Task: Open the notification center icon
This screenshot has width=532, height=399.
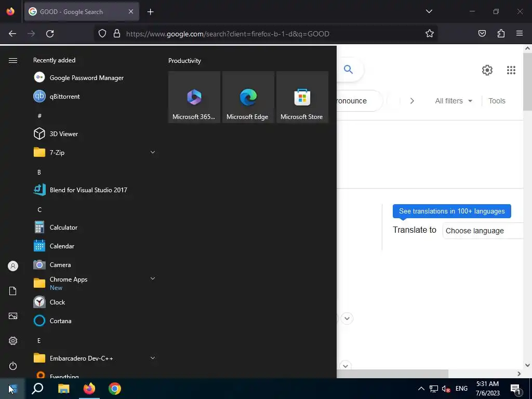Action: [x=515, y=389]
